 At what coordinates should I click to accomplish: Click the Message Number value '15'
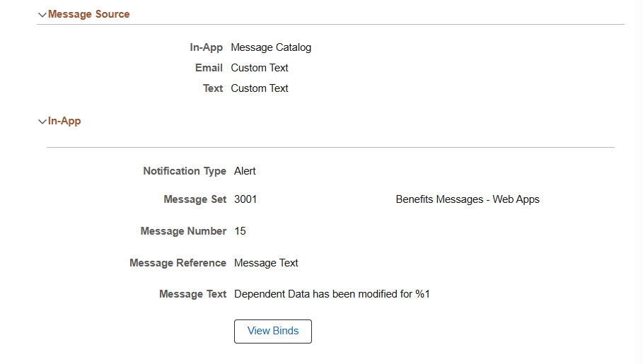[240, 231]
